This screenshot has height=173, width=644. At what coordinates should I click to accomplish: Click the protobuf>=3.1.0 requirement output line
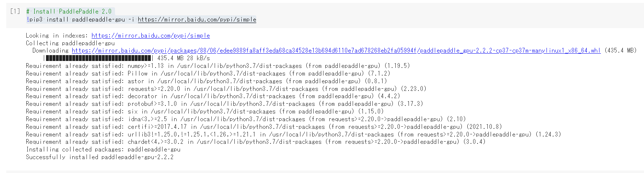225,104
